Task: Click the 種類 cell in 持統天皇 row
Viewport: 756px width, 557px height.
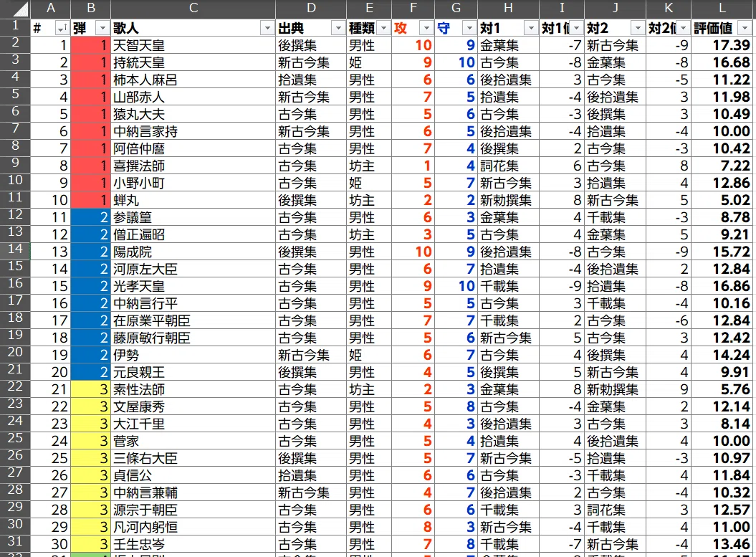Action: coord(369,62)
